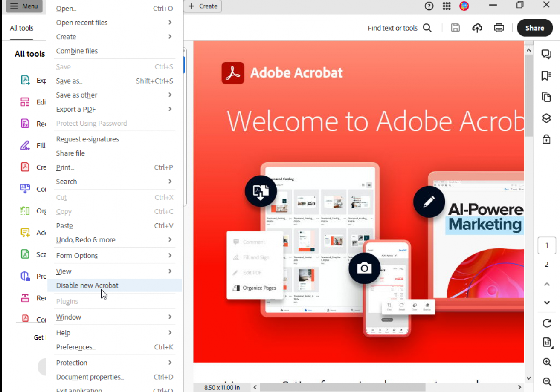Go to next page arrow

[x=547, y=303]
